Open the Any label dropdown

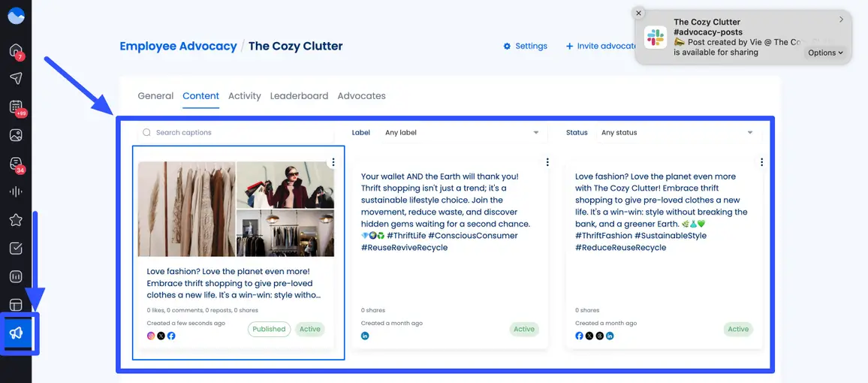[x=463, y=133]
